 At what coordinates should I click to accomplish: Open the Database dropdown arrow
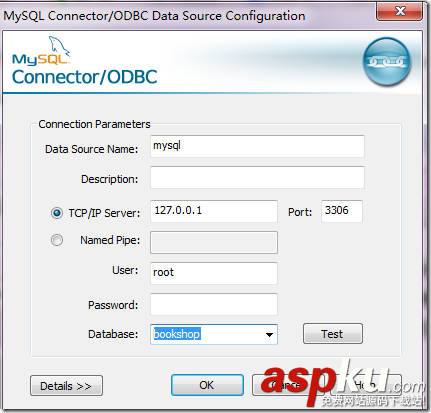(x=269, y=334)
